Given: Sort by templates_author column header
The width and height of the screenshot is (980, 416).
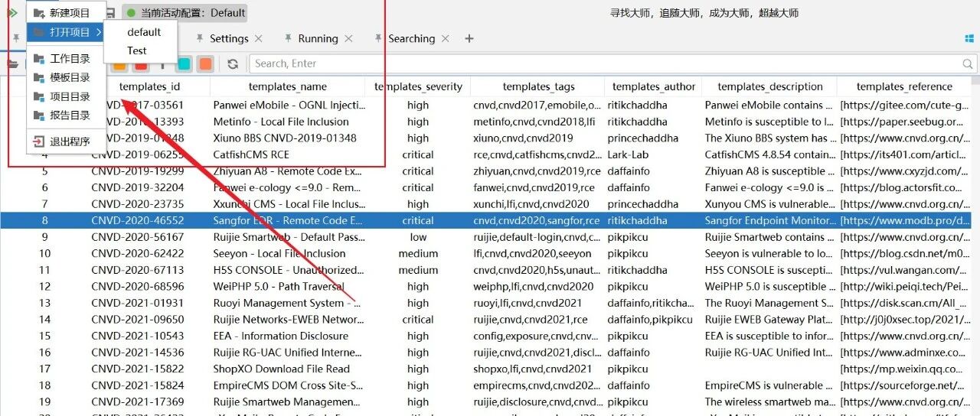Looking at the screenshot, I should (654, 86).
